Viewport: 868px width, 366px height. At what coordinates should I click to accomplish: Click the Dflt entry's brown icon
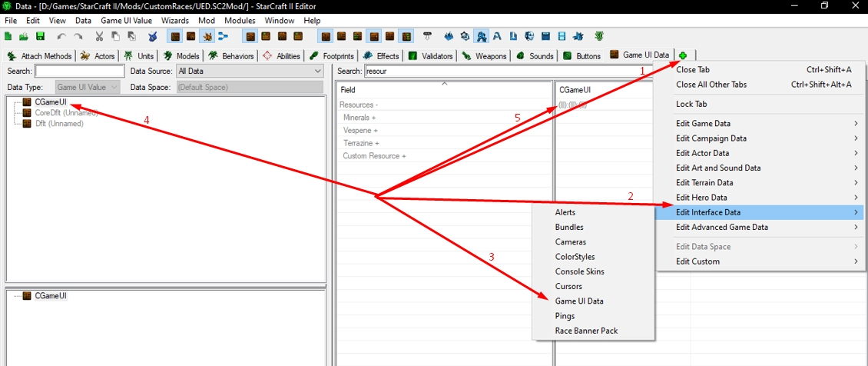(x=27, y=124)
